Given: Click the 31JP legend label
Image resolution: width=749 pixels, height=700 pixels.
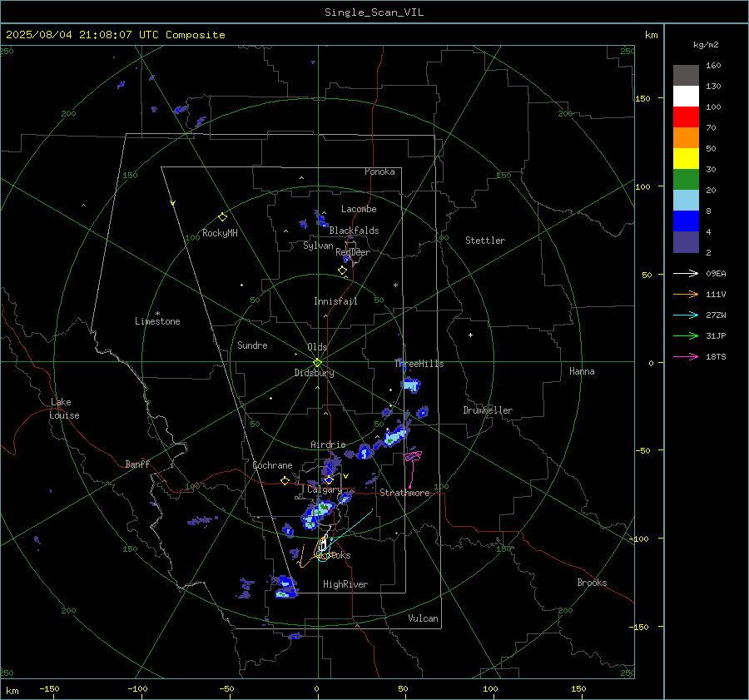Looking at the screenshot, I should (x=716, y=336).
